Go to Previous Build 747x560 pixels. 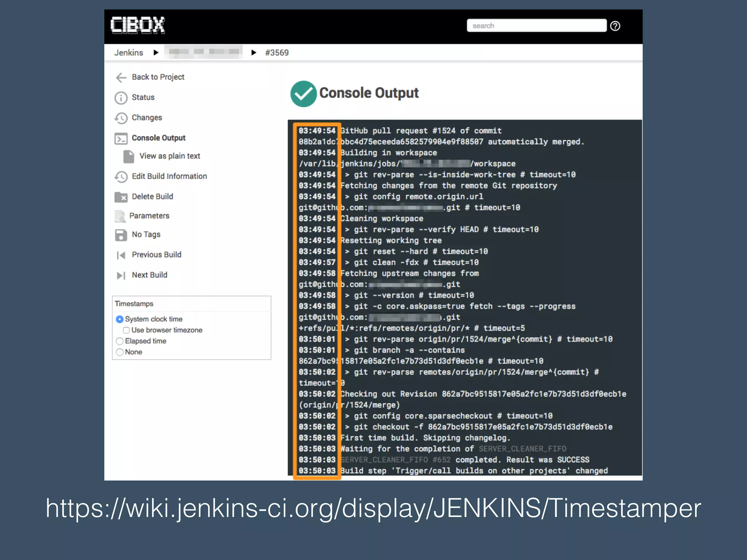tap(156, 254)
